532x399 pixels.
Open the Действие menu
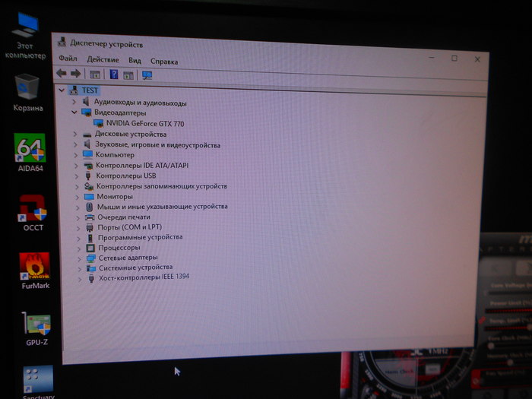(103, 60)
